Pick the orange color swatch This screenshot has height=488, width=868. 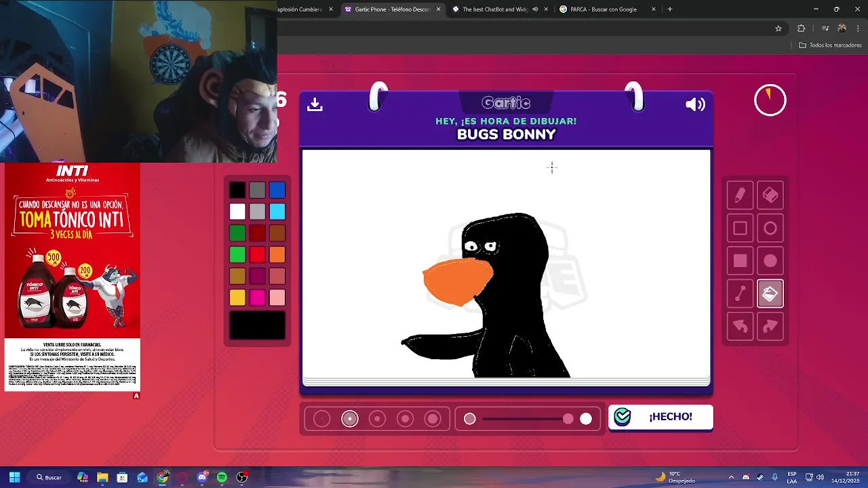(277, 255)
